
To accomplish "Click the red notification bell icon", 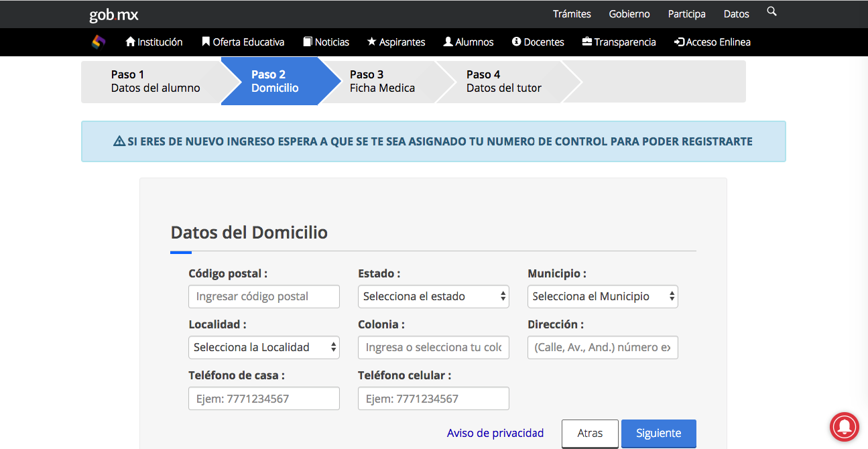I will (844, 426).
